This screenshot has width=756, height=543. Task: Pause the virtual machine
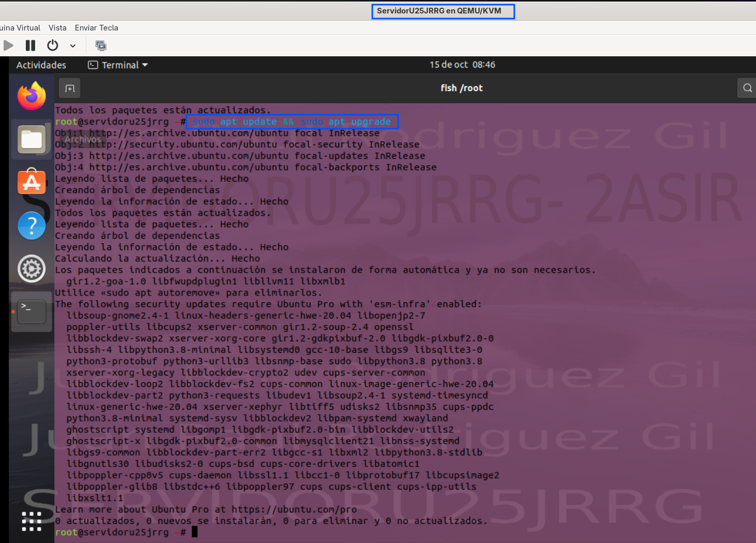pos(30,45)
